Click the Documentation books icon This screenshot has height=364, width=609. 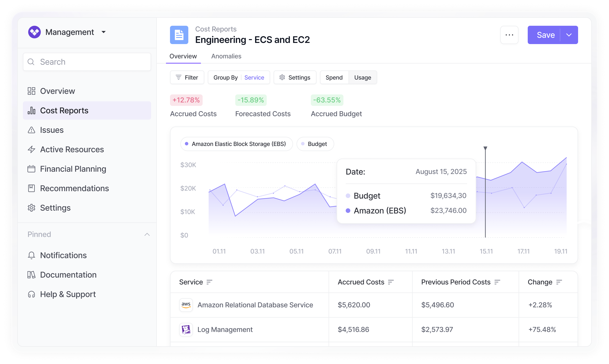click(x=31, y=275)
